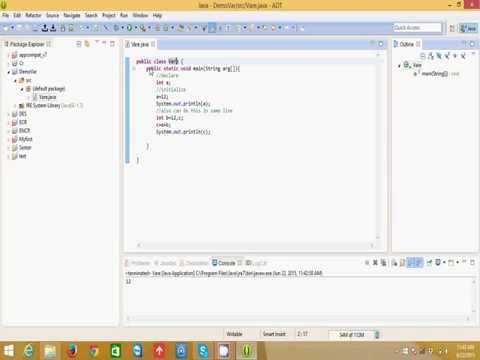Click the Quick Access search field
This screenshot has height=360, width=480.
click(417, 28)
